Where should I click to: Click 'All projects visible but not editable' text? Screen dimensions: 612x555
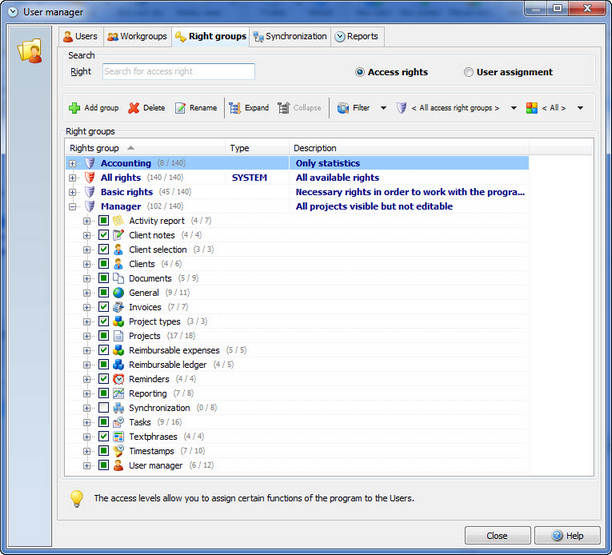tap(374, 206)
